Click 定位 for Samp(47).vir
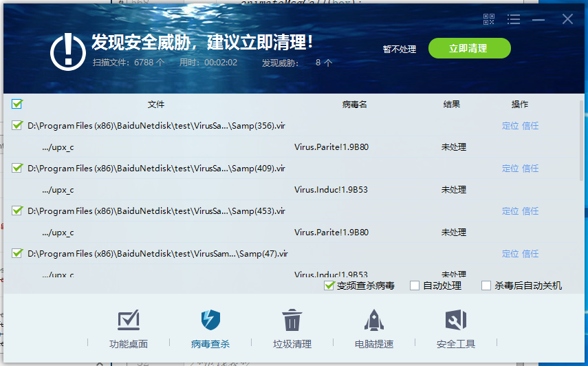 pos(510,254)
